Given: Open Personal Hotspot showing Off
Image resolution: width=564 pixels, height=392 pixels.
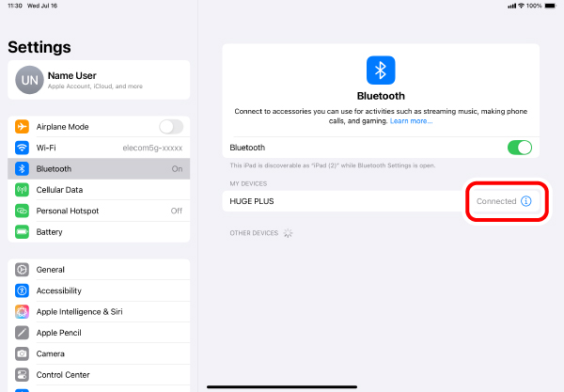Looking at the screenshot, I should coord(99,211).
